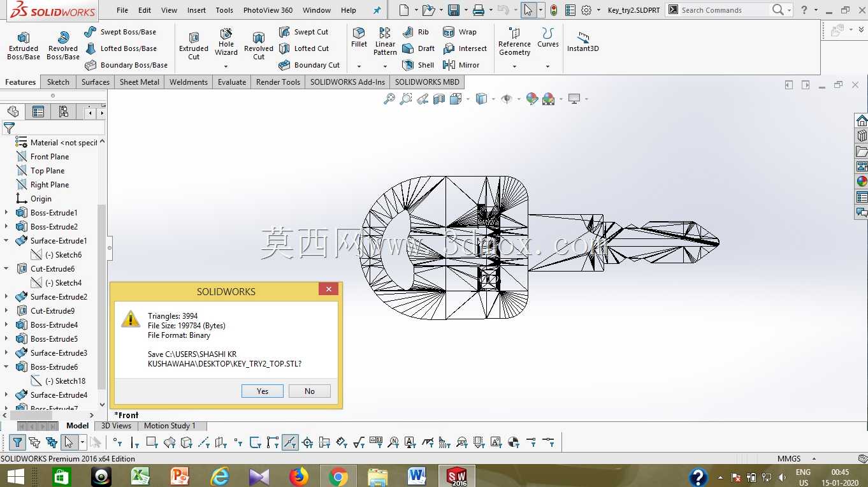Open Google Chrome from taskbar
The height and width of the screenshot is (487, 868).
[x=338, y=476]
